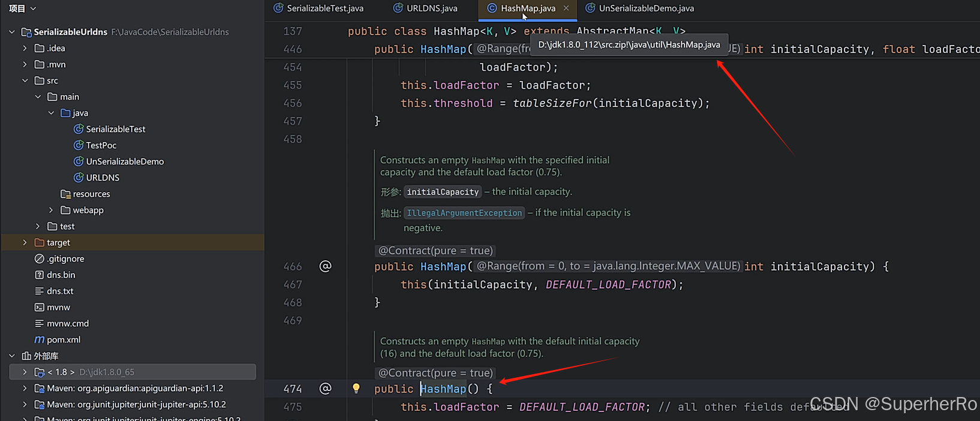The height and width of the screenshot is (421, 980).
Task: Click the class icon on SerializableTest.java tab
Action: [278, 8]
